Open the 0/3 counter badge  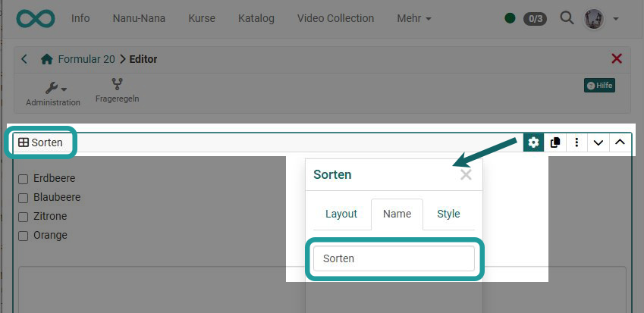(x=536, y=19)
